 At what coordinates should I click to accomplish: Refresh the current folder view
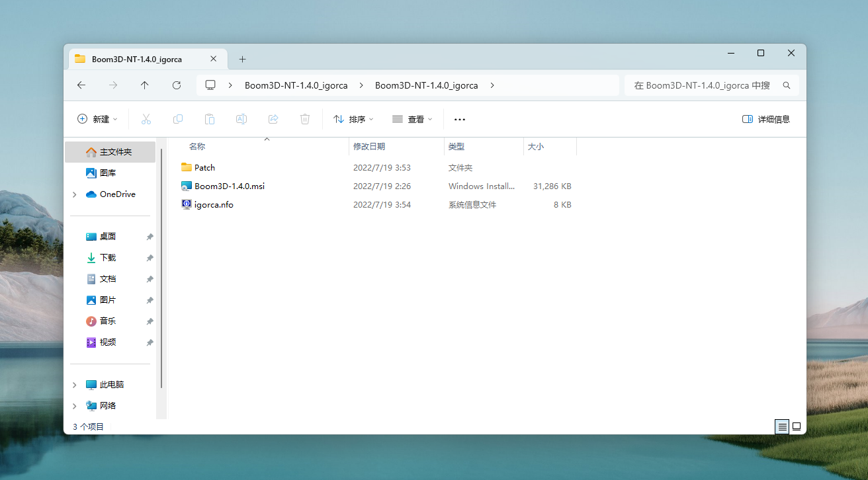point(177,85)
